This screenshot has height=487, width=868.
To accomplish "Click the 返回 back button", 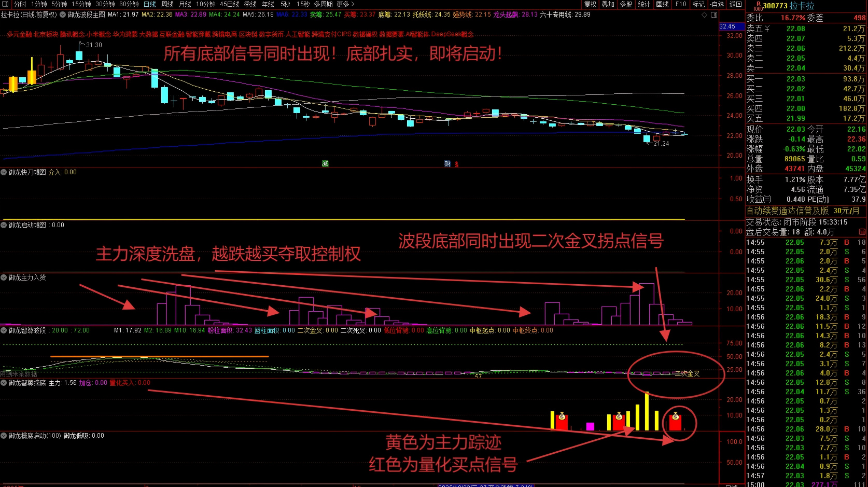I will [x=736, y=4].
